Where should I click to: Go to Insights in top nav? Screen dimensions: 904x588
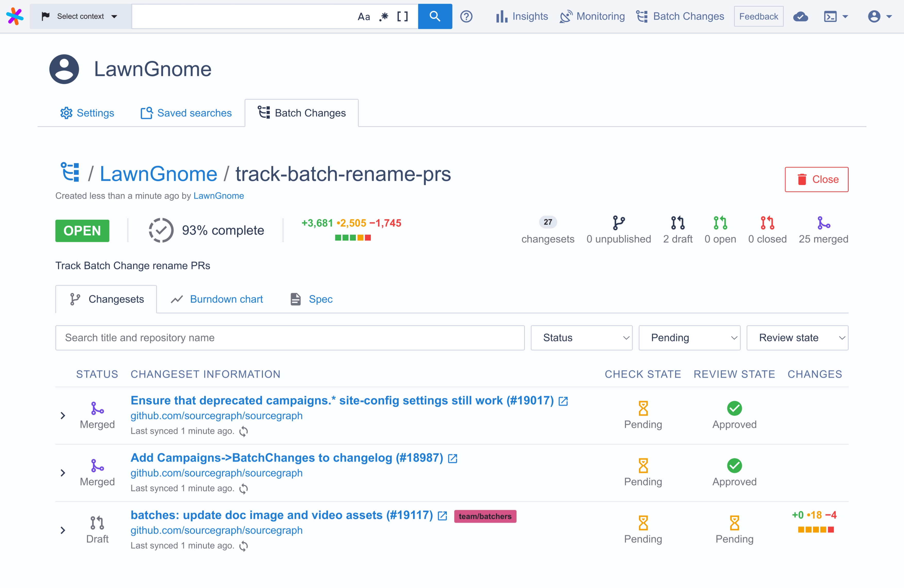coord(522,16)
